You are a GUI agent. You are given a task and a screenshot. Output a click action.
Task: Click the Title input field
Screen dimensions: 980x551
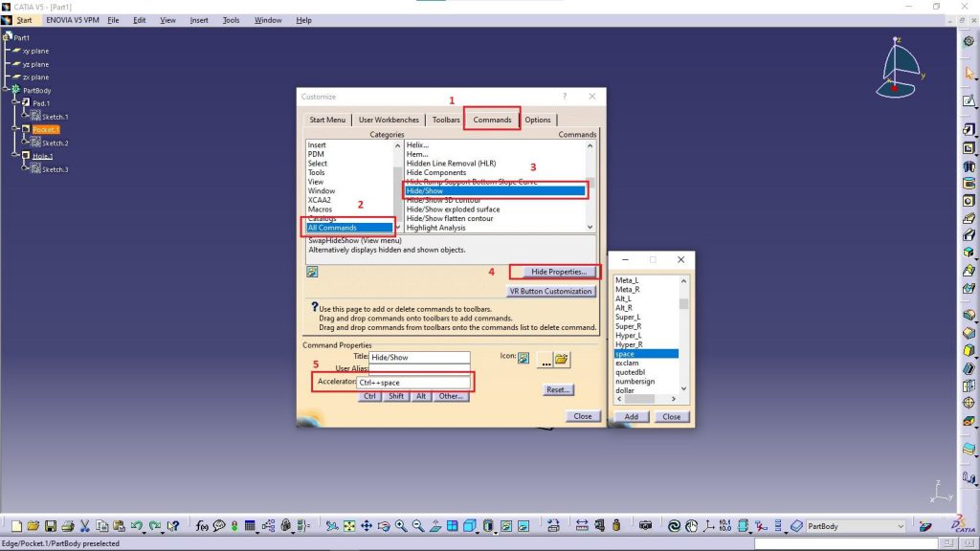coord(419,358)
